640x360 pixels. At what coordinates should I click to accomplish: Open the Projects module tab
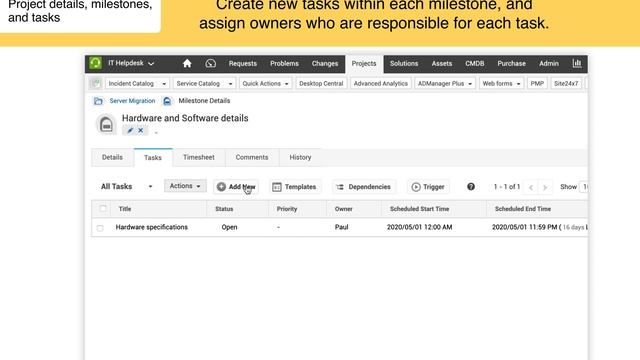pyautogui.click(x=364, y=64)
